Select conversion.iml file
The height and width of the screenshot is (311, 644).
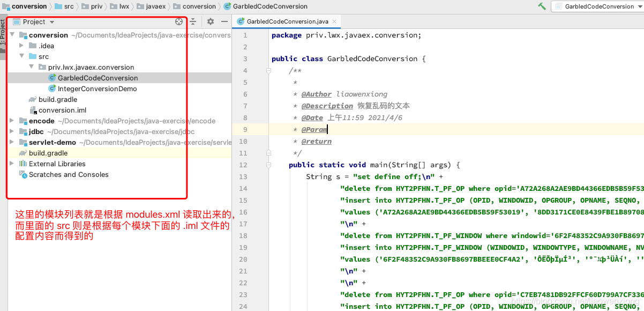[x=62, y=110]
